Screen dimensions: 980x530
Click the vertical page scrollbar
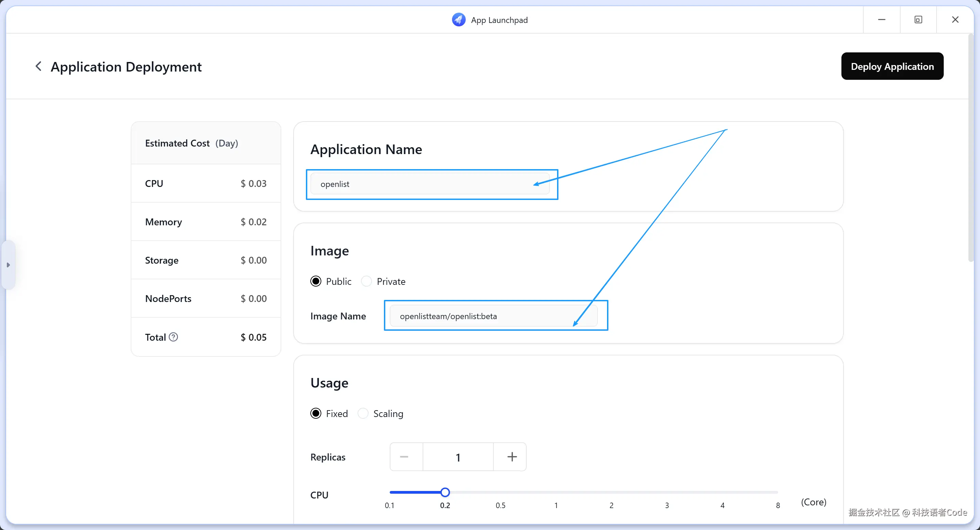tap(971, 149)
